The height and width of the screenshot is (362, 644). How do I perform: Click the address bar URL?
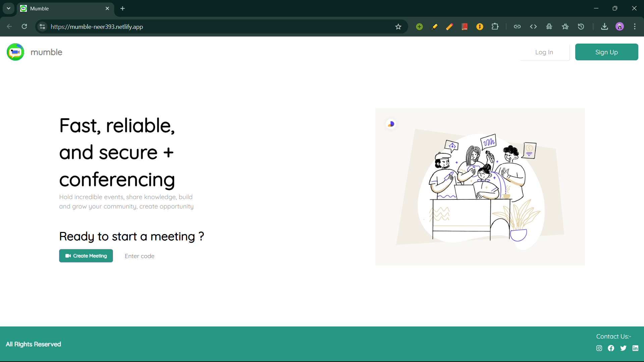pyautogui.click(x=97, y=26)
